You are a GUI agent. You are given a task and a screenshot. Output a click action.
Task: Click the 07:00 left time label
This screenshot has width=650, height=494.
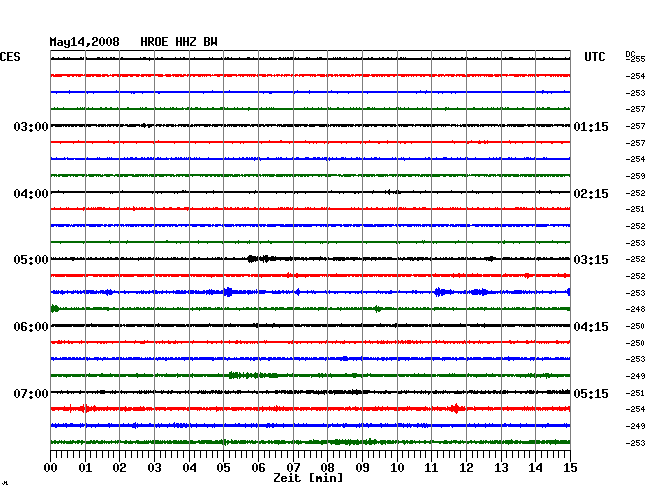tap(31, 393)
